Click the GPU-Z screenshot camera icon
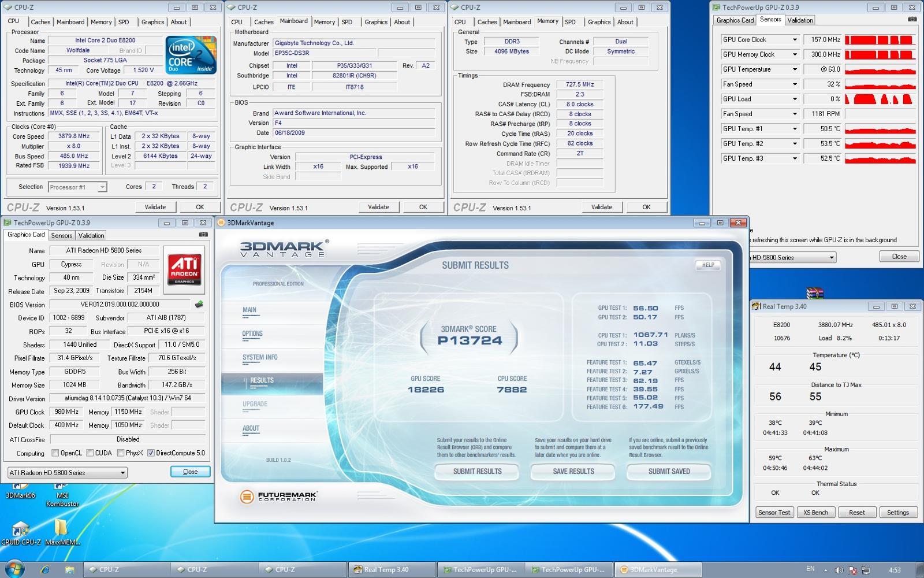 click(203, 235)
